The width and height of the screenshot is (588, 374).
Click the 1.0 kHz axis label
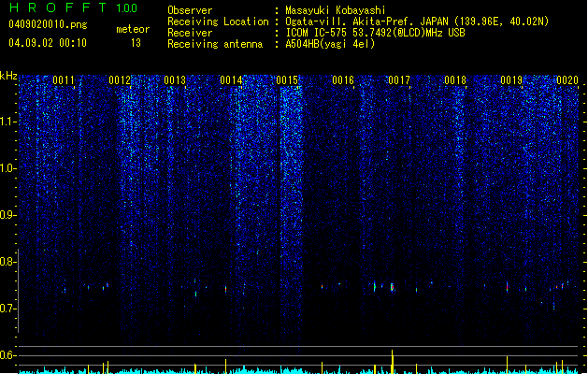tap(8, 168)
